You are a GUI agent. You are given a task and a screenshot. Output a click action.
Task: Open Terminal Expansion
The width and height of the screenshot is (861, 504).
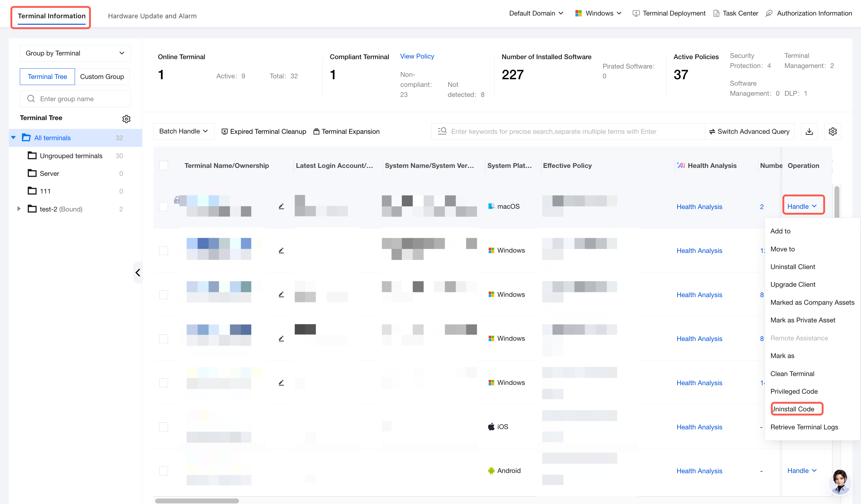[x=346, y=131]
